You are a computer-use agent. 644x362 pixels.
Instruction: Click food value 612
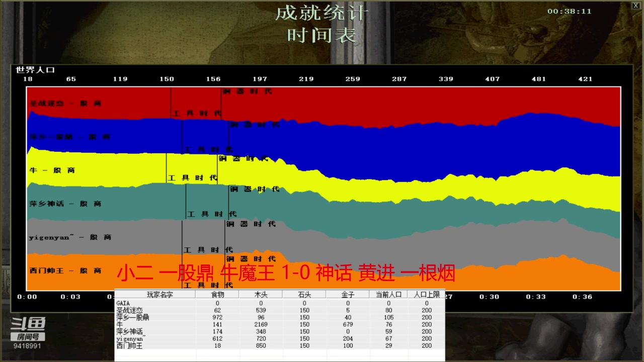pos(217,339)
